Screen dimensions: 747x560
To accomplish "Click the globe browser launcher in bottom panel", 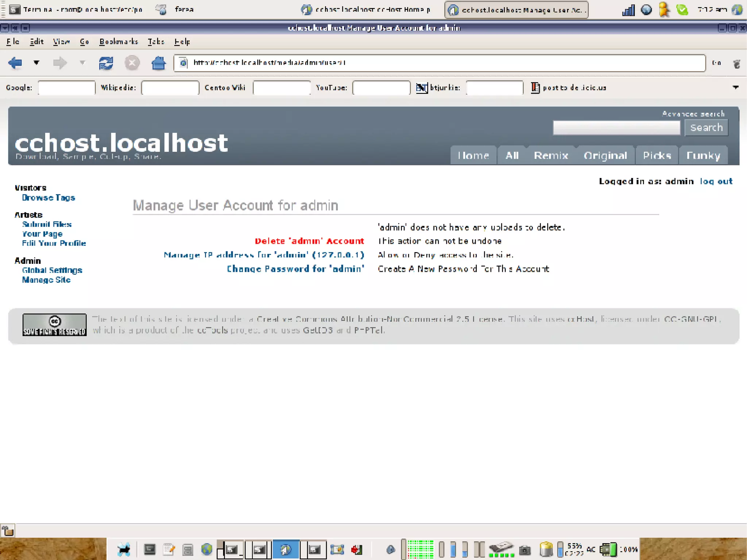I will pyautogui.click(x=206, y=549).
